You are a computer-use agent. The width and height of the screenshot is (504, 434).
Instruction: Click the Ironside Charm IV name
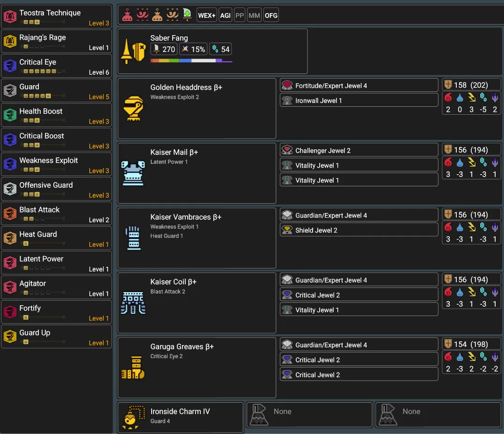180,411
